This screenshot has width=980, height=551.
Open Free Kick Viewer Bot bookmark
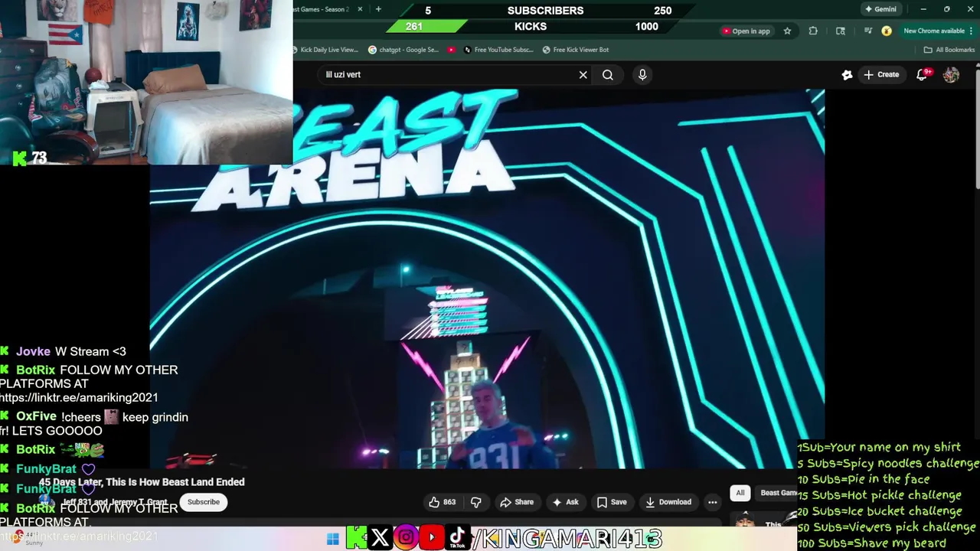click(x=576, y=50)
